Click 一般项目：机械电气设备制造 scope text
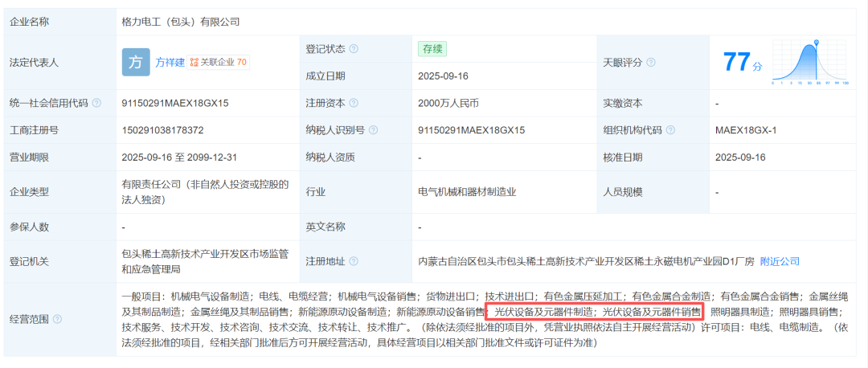The width and height of the screenshot is (868, 368). pyautogui.click(x=187, y=296)
